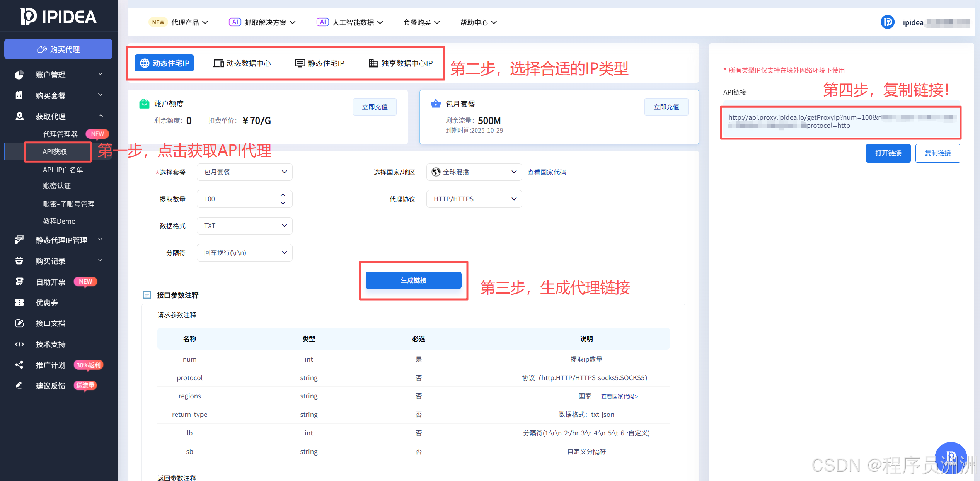Open the HTTP/HTTPS protocol dropdown

474,199
